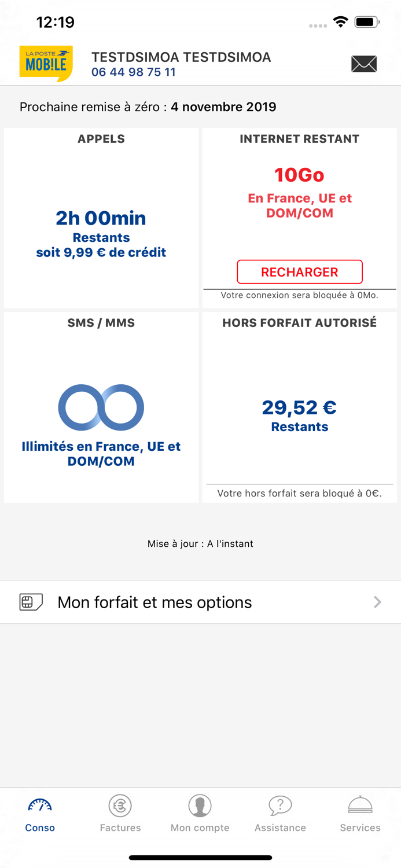Open Factures using the euro icon
The height and width of the screenshot is (868, 401).
coord(120,804)
